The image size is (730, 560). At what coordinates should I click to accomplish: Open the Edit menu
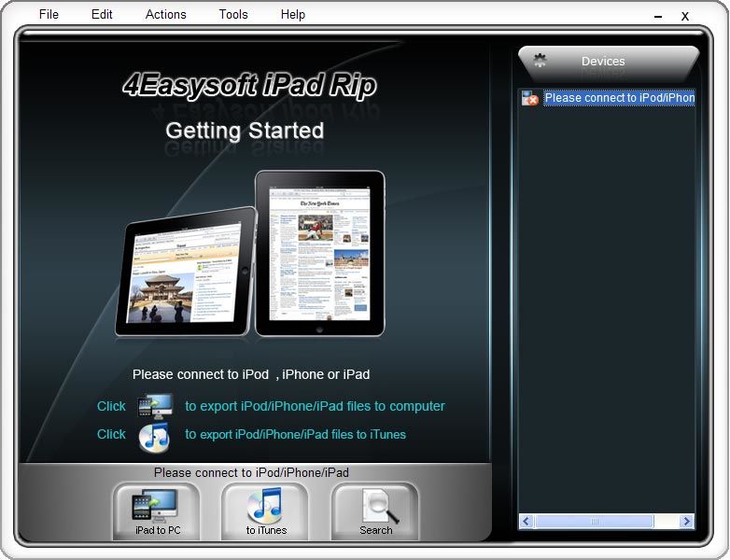(x=102, y=14)
